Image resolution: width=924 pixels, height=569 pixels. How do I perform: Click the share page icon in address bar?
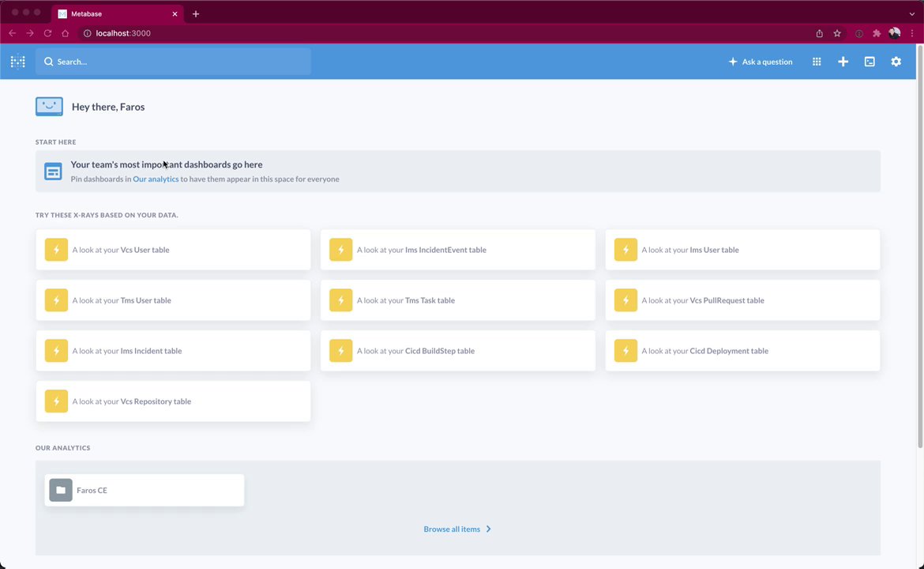pyautogui.click(x=819, y=34)
